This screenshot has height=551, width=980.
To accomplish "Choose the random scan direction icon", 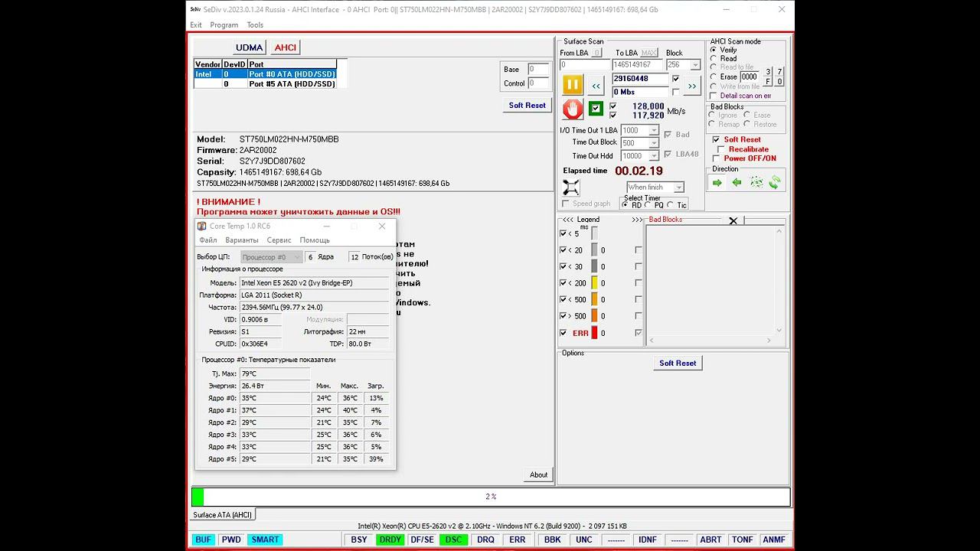I will 756,183.
